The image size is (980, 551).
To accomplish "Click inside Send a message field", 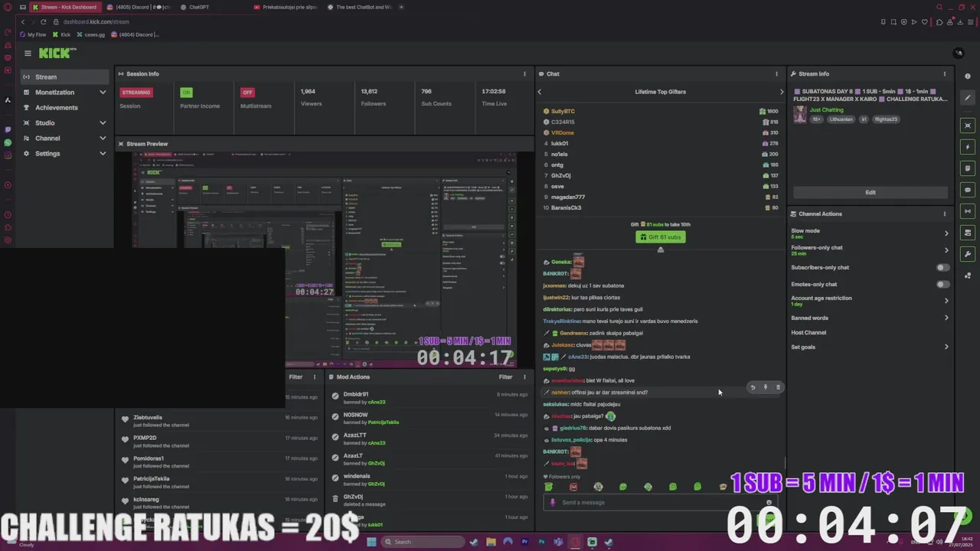I will pyautogui.click(x=662, y=503).
